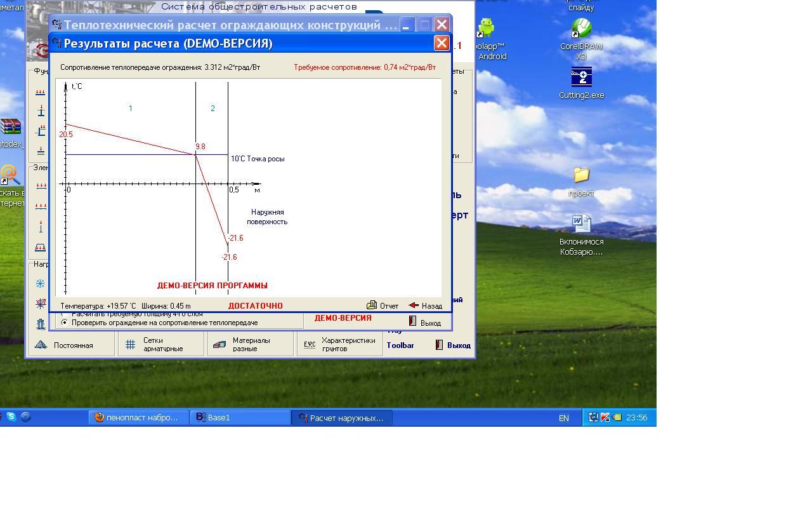Open Сетки арматурные grid icon
Image resolution: width=812 pixels, height=508 pixels.
pyautogui.click(x=130, y=344)
